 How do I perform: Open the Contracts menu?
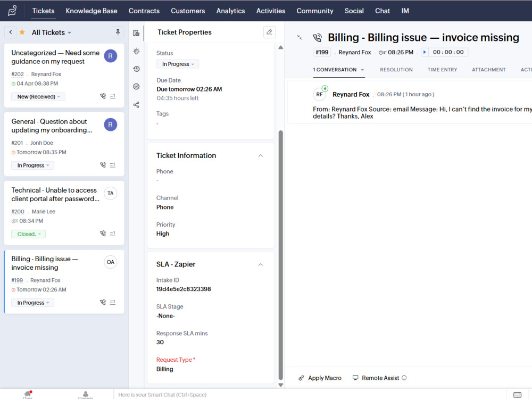point(144,11)
